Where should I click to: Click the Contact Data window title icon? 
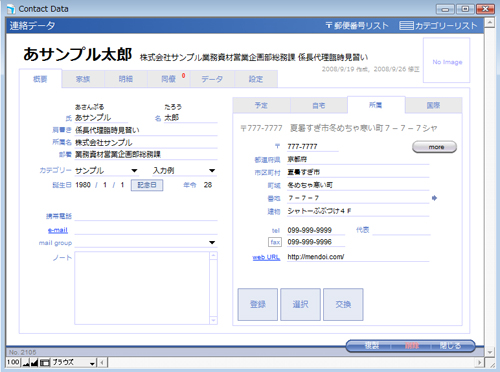pyautogui.click(x=11, y=9)
